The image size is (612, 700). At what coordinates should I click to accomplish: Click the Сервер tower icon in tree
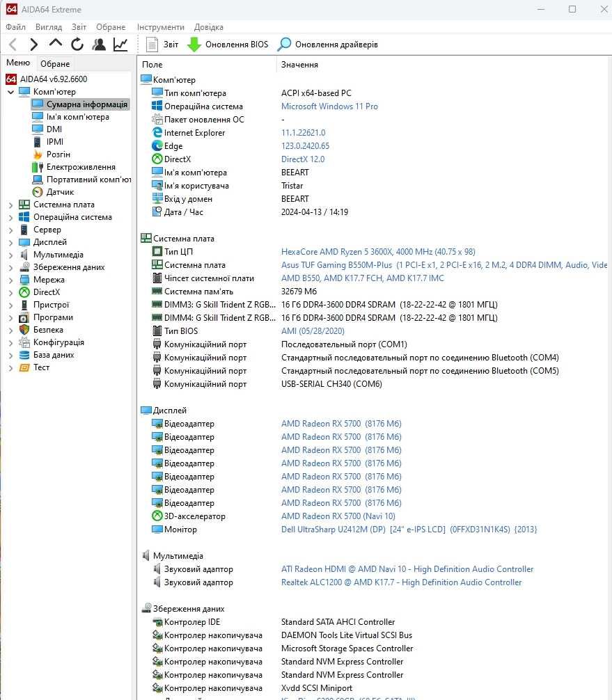pos(24,230)
